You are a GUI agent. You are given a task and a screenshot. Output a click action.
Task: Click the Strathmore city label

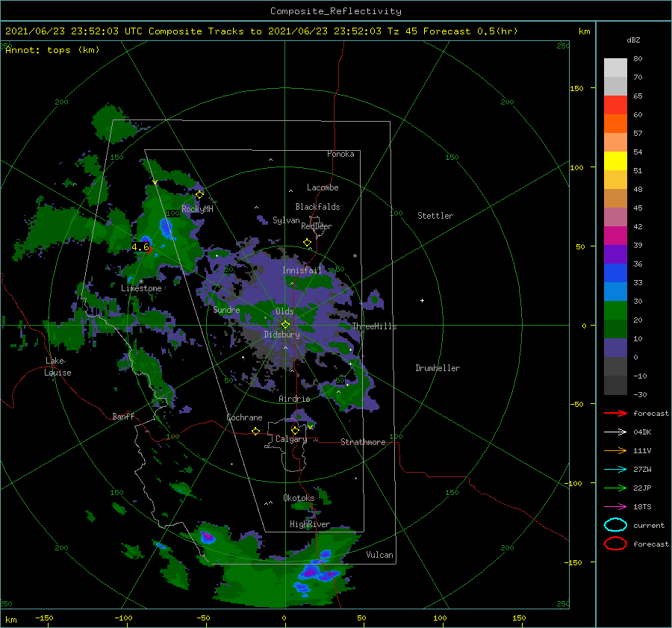[363, 442]
